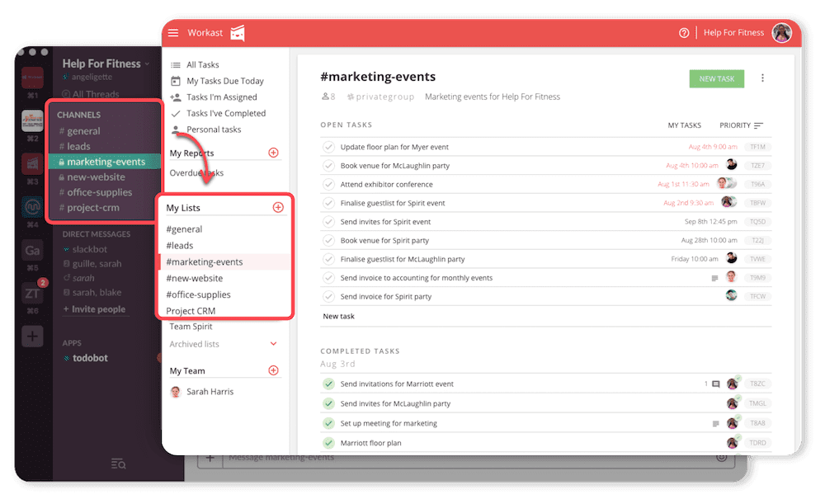825x504 pixels.
Task: Click assignee avatar on Finalise guestlist for McLaughlin party
Action: [731, 258]
